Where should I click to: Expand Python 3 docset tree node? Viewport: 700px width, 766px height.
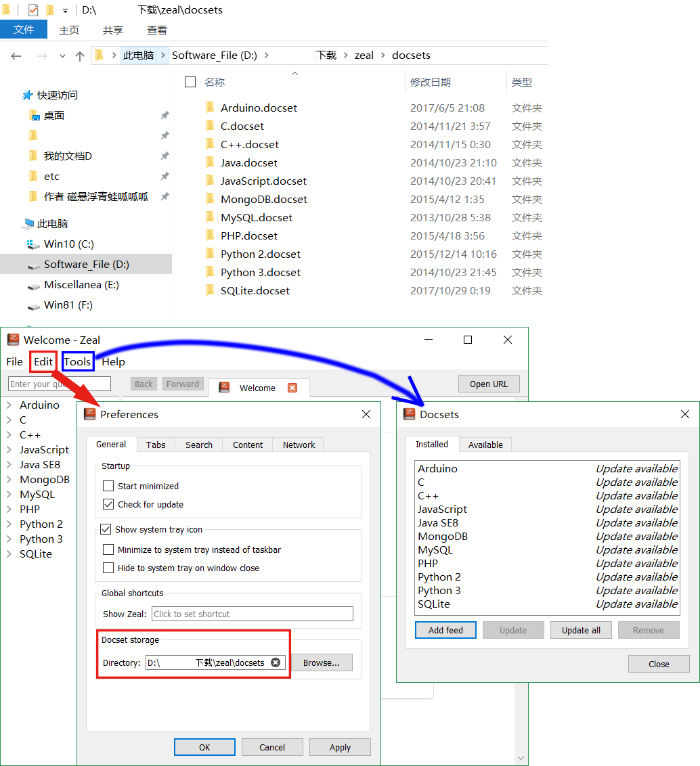pyautogui.click(x=9, y=539)
